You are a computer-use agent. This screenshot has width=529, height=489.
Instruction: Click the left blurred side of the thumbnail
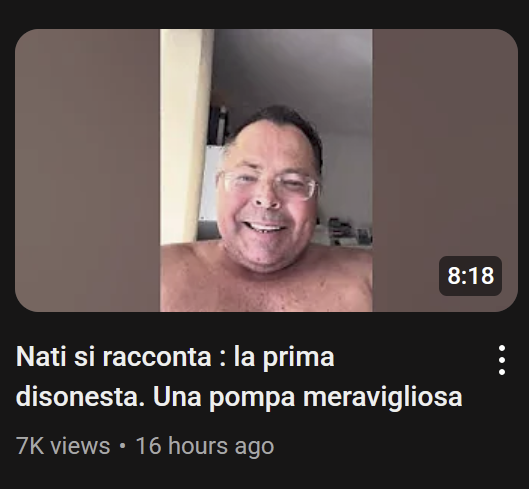point(87,170)
